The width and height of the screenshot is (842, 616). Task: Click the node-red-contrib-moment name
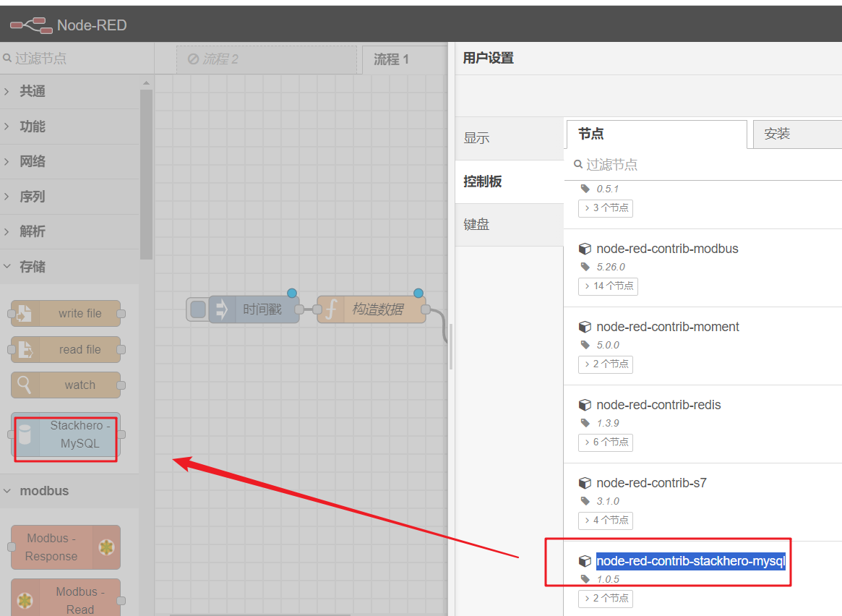pos(668,327)
